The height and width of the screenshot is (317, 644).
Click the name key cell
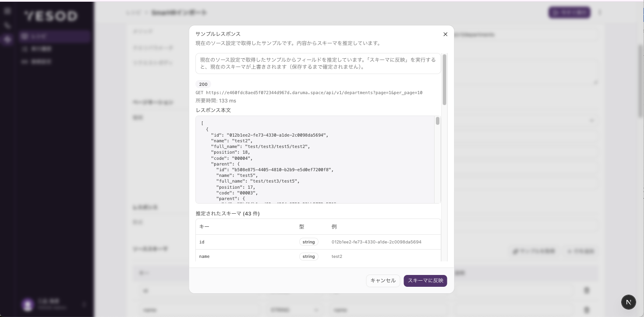(x=205, y=256)
